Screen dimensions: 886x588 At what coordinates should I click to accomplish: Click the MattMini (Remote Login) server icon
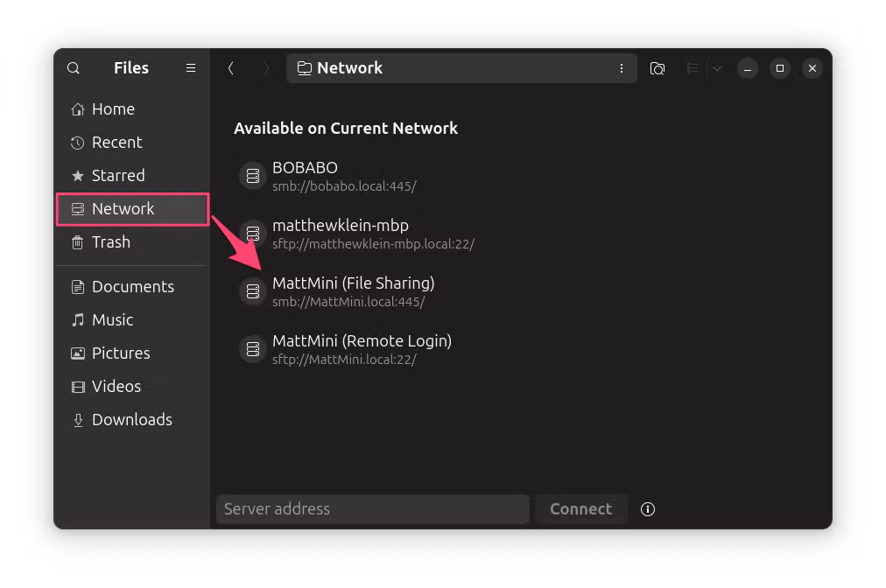point(252,349)
